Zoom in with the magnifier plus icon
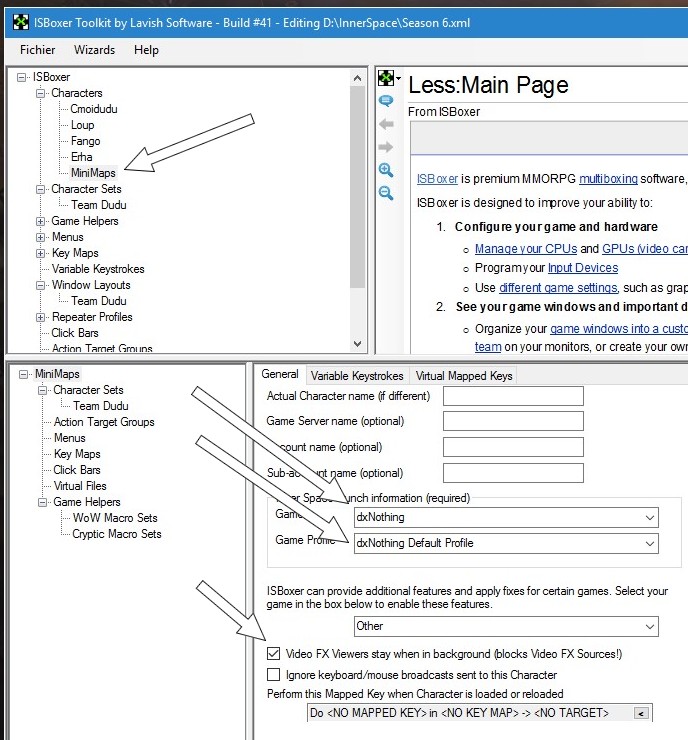 point(386,170)
